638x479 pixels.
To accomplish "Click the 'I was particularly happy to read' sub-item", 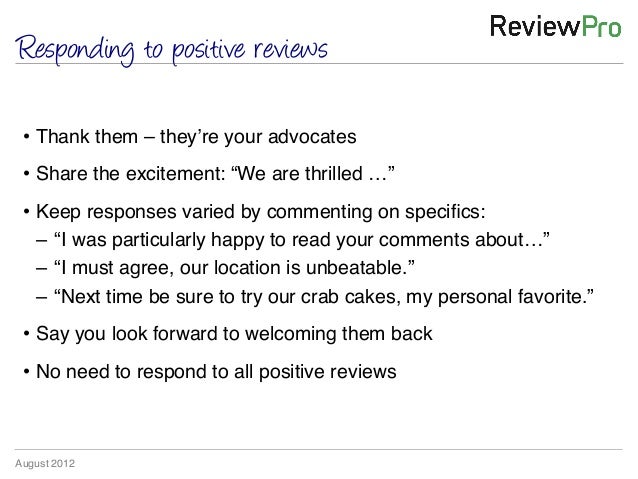I will point(302,240).
